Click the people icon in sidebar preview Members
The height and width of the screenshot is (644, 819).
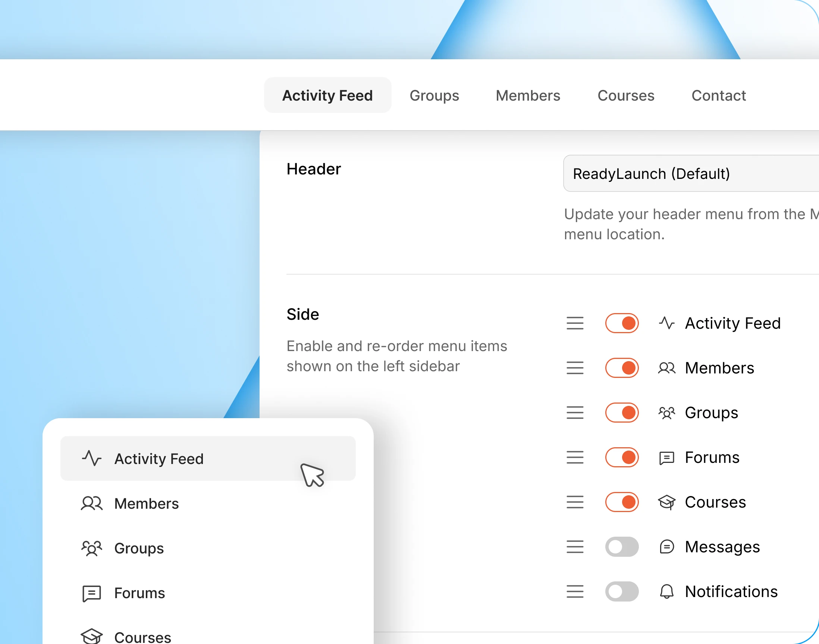pos(92,503)
